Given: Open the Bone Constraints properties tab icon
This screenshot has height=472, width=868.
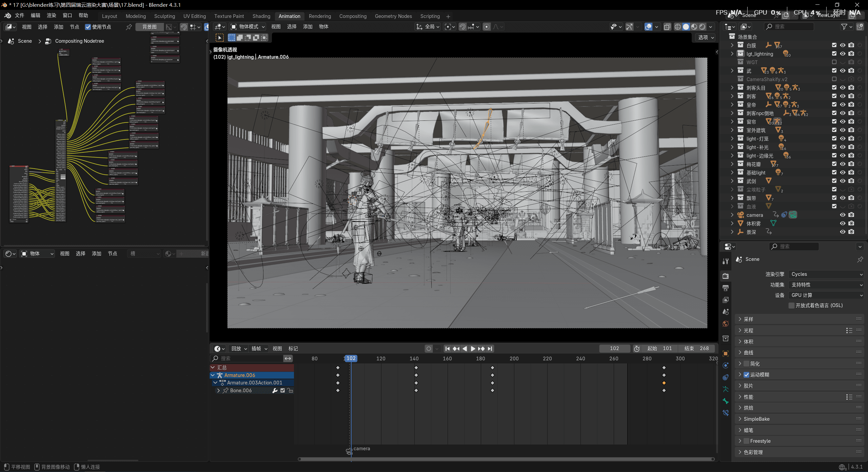Looking at the screenshot, I should click(726, 413).
